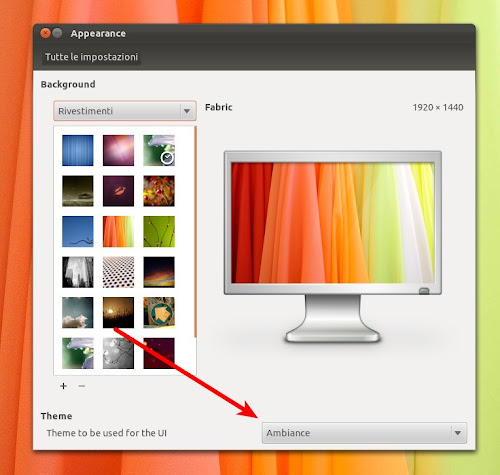Remove wallpaper with the minus button
The width and height of the screenshot is (500, 475).
click(82, 386)
